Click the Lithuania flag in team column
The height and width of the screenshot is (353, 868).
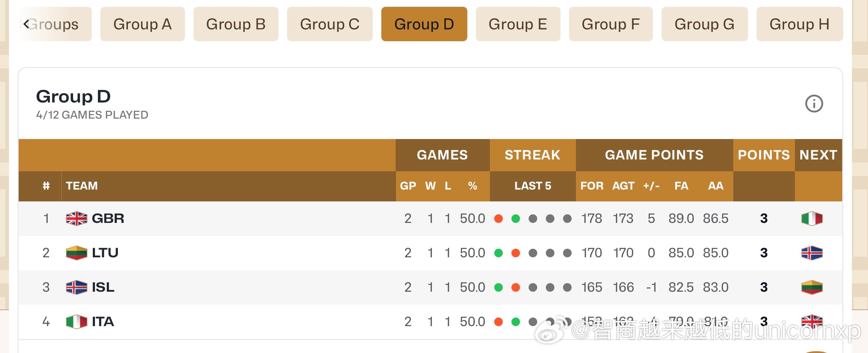pyautogui.click(x=76, y=253)
